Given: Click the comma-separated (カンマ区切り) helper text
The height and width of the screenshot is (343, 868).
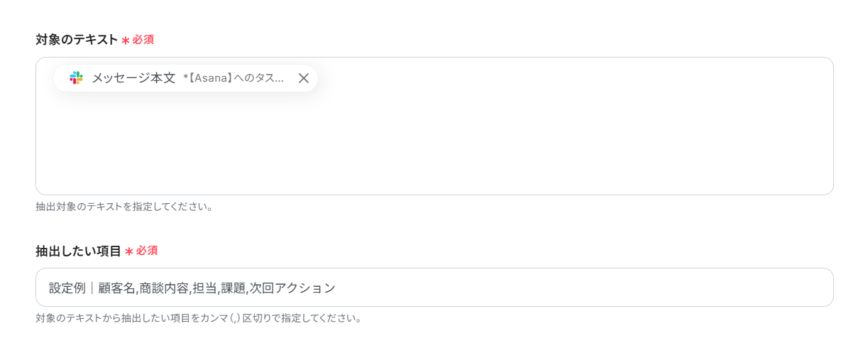Looking at the screenshot, I should 199,318.
